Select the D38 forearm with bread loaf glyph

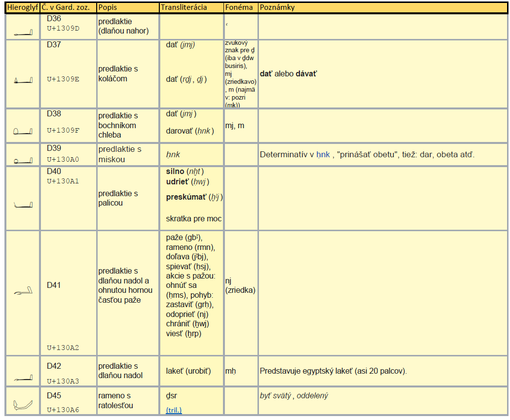coord(23,131)
